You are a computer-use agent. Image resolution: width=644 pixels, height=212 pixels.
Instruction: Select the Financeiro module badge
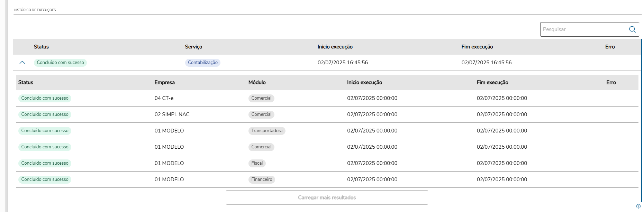click(x=262, y=179)
